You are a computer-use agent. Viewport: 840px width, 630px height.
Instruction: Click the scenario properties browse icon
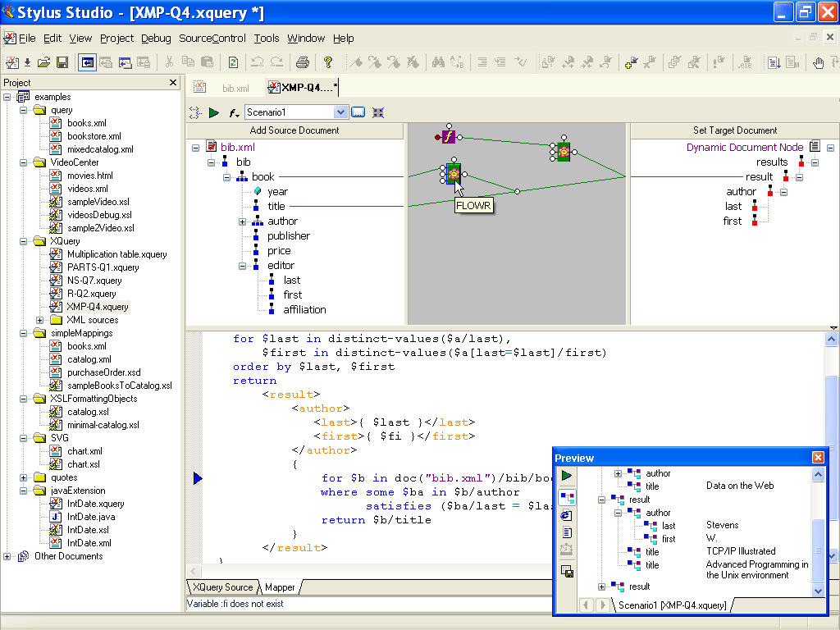click(358, 112)
